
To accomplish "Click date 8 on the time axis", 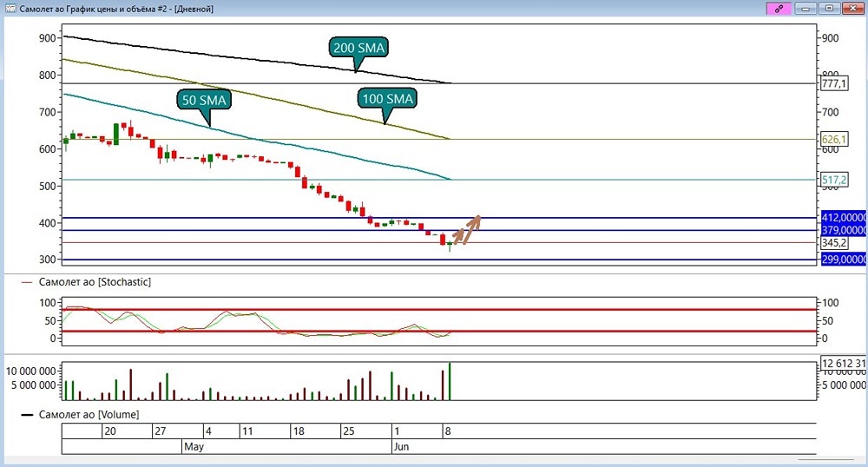I will point(448,431).
